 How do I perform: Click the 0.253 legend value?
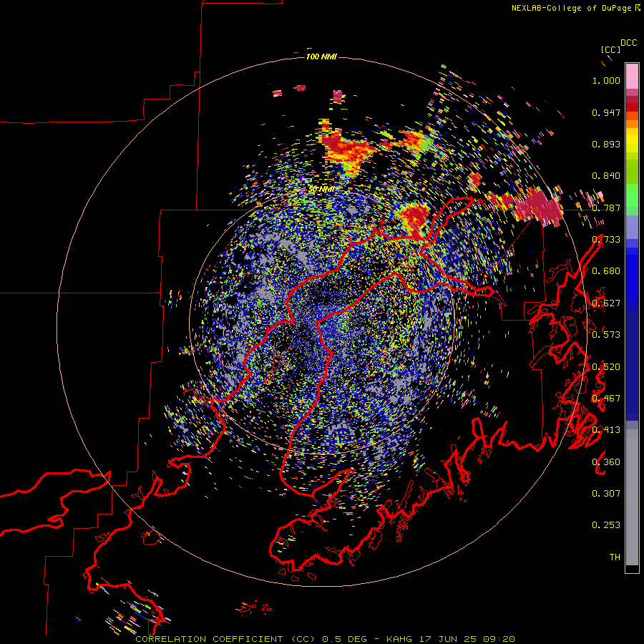(606, 525)
